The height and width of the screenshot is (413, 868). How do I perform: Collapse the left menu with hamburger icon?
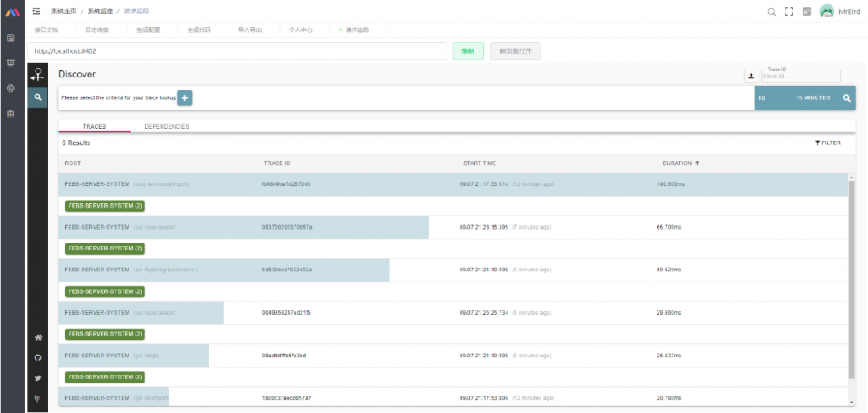pyautogui.click(x=36, y=11)
